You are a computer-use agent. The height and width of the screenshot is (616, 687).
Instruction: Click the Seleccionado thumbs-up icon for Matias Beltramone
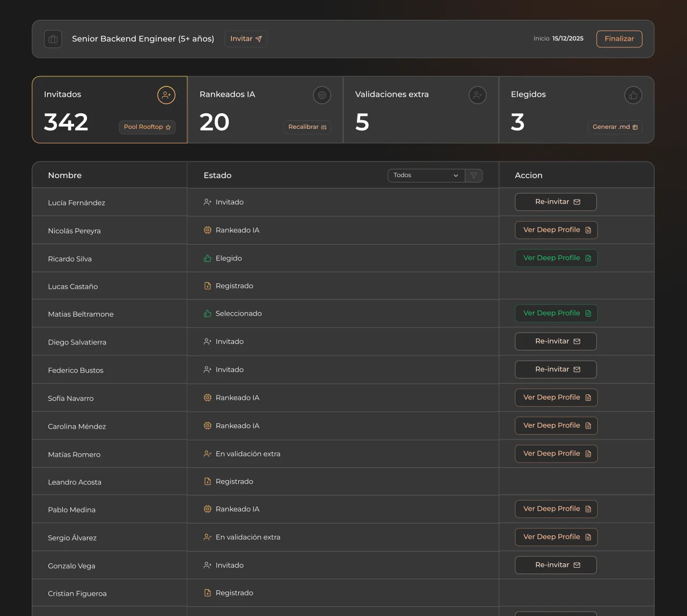click(x=208, y=313)
